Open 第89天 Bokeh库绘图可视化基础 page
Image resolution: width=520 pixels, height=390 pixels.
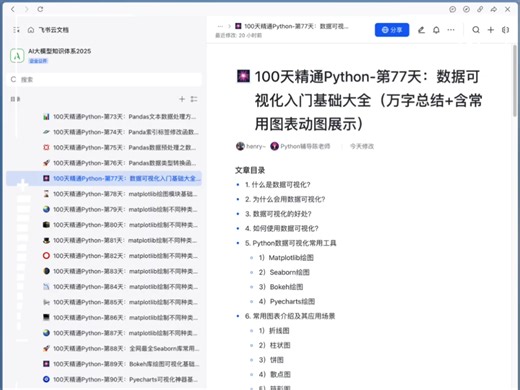[x=104, y=364]
